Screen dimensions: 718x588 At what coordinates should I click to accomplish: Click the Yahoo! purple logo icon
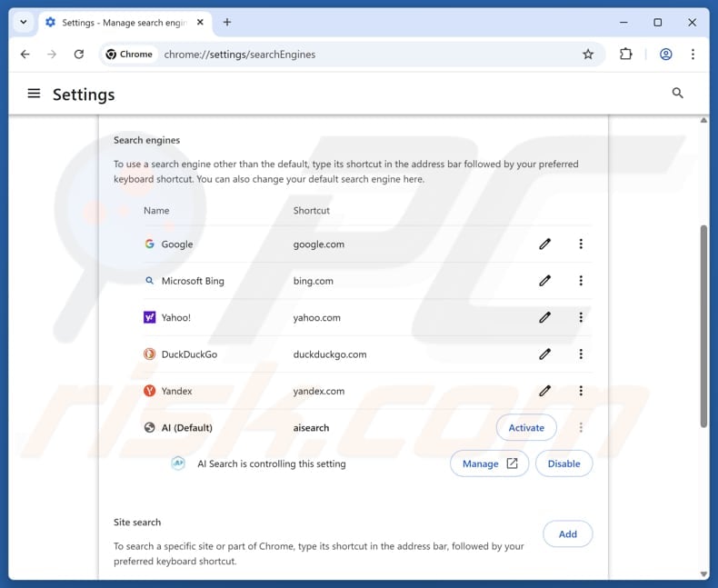pos(149,317)
